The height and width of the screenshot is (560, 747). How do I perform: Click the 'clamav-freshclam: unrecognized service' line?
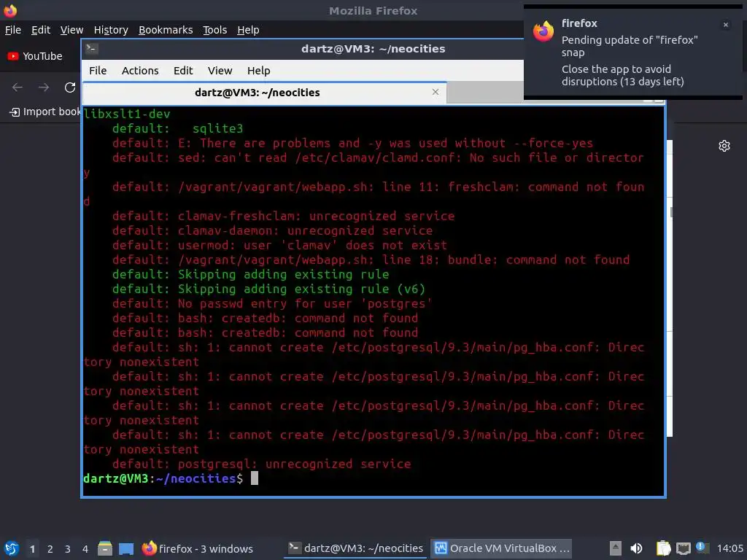coord(284,216)
